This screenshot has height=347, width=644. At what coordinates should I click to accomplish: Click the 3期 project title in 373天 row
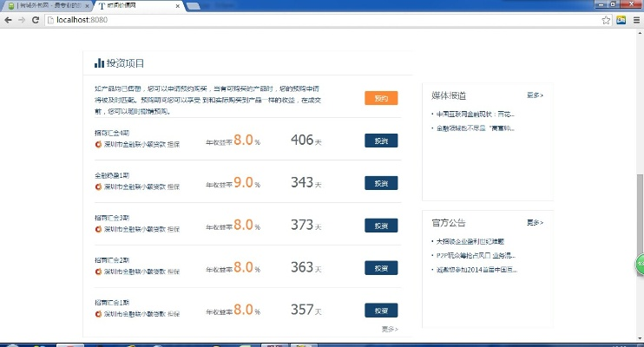(x=112, y=218)
